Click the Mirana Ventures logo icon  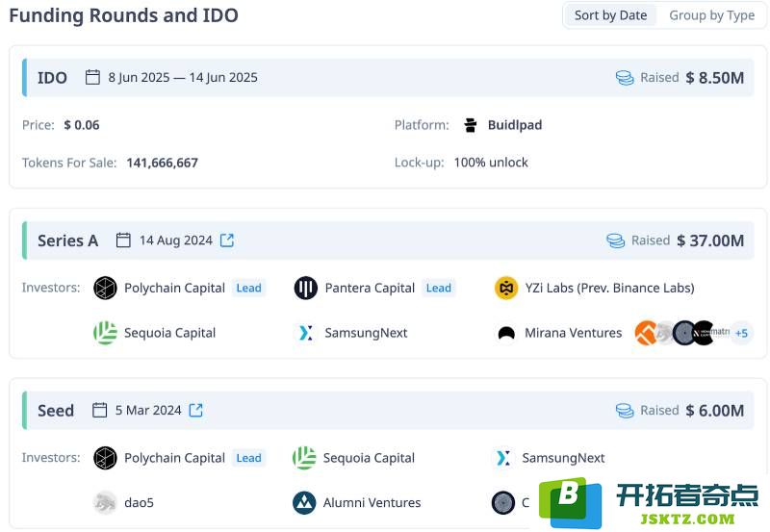coord(506,333)
